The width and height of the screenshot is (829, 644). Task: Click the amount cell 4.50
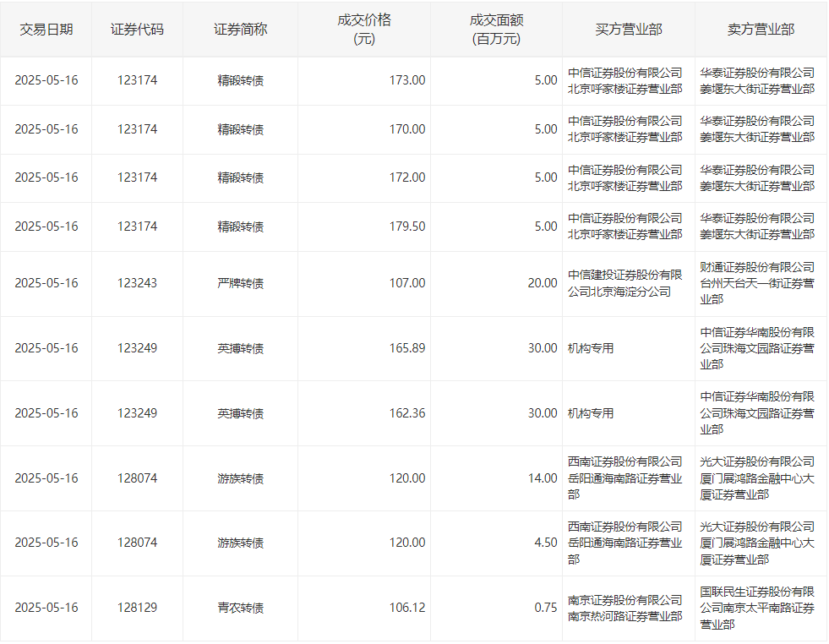pyautogui.click(x=546, y=543)
